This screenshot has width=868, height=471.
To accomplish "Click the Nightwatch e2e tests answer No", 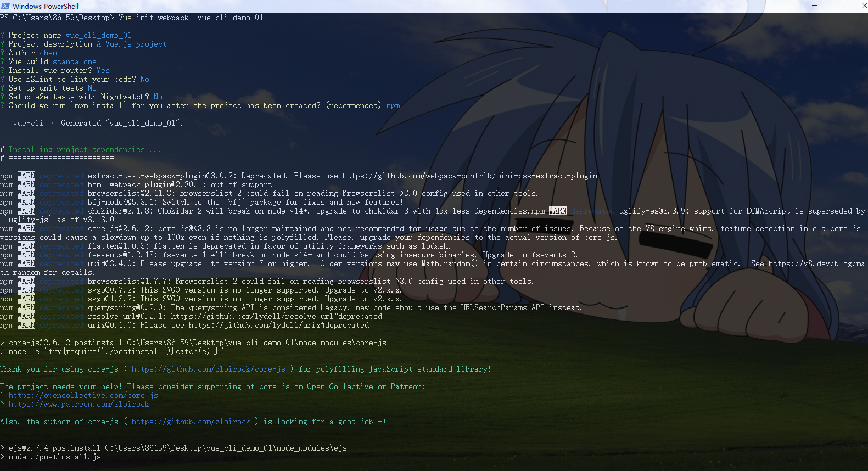I will (158, 97).
